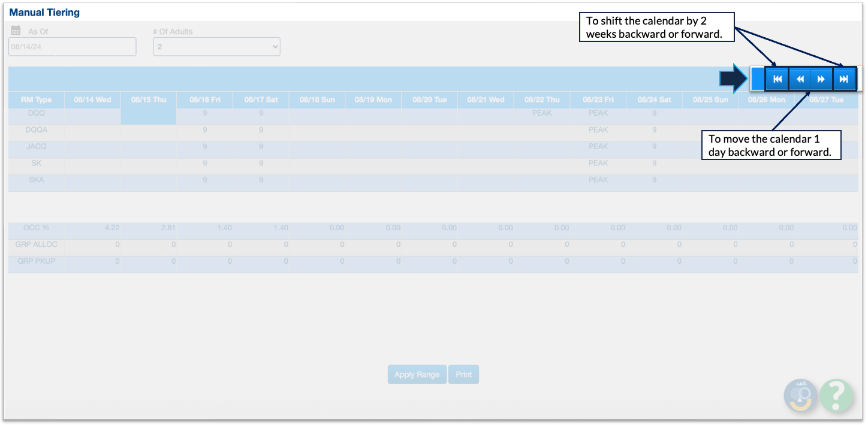Select the 08/14 Wed column header
This screenshot has height=425, width=868.
(x=92, y=100)
